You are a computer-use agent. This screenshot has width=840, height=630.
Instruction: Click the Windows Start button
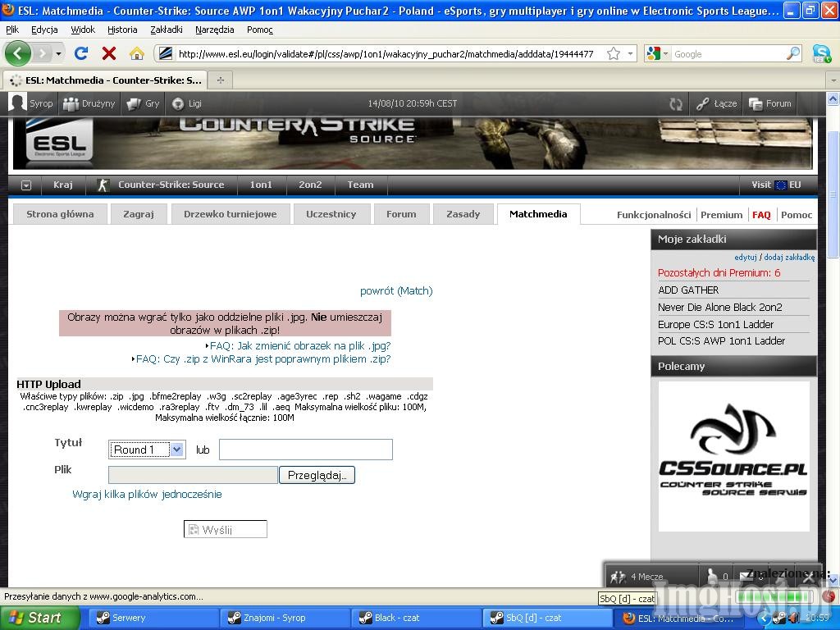[39, 618]
